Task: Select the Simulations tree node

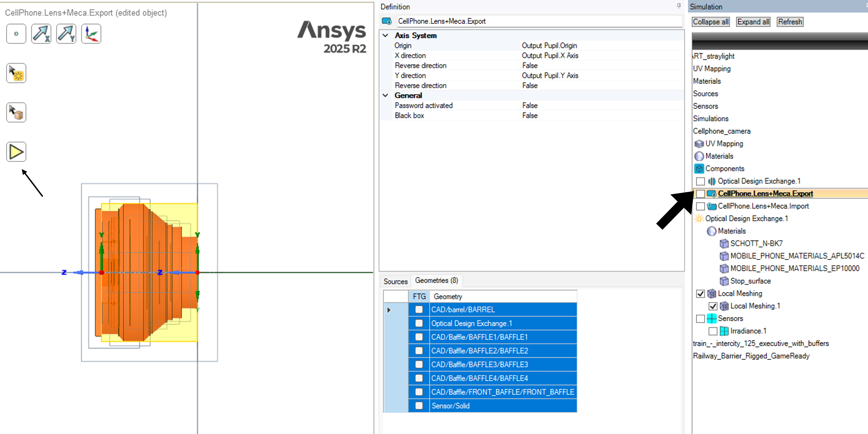Action: click(711, 119)
